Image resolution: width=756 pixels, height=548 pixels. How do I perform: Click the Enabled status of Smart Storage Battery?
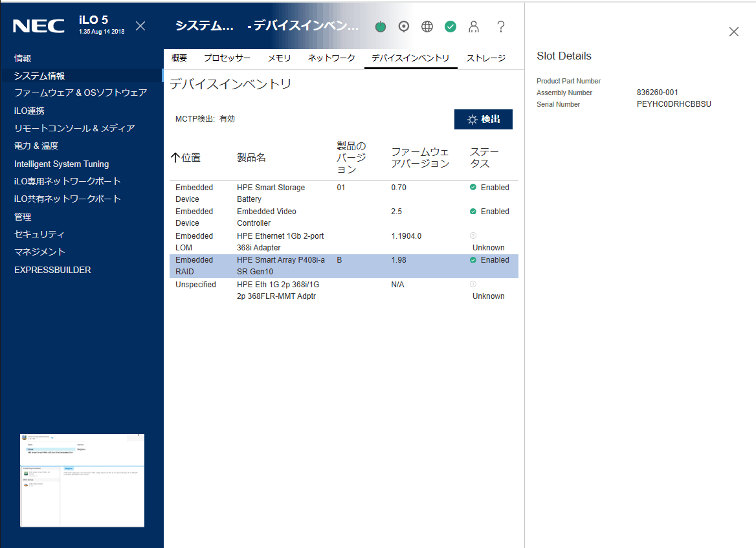coord(489,188)
